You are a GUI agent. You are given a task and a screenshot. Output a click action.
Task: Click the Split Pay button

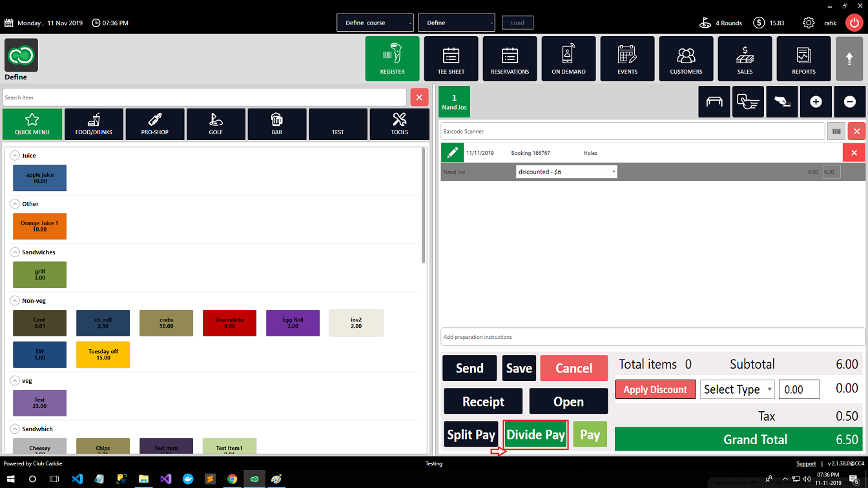pos(471,434)
